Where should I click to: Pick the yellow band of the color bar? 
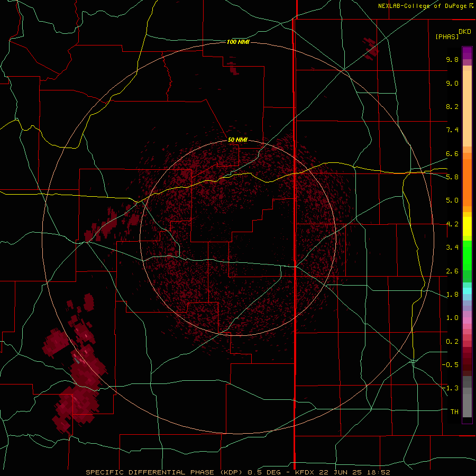[467, 226]
